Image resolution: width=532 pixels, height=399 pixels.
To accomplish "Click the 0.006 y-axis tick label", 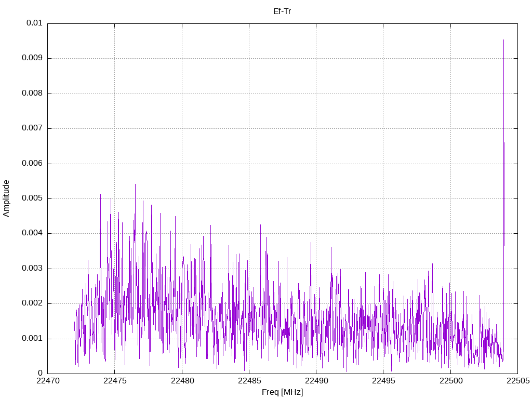I will click(x=32, y=164).
